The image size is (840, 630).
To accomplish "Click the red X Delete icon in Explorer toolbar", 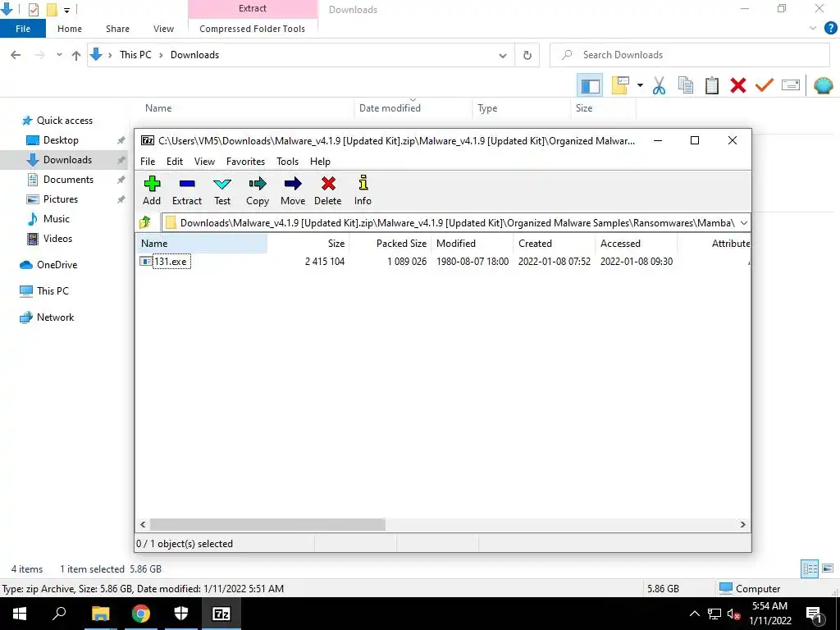I will (x=738, y=85).
